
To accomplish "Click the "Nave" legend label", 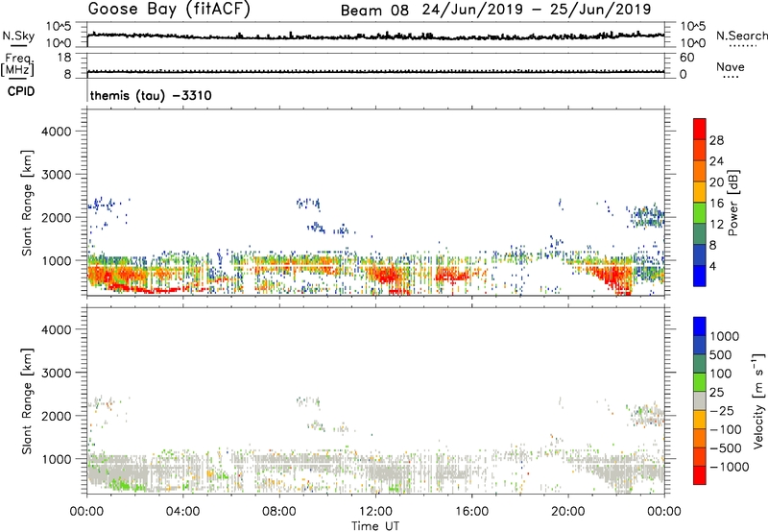I will coord(731,67).
